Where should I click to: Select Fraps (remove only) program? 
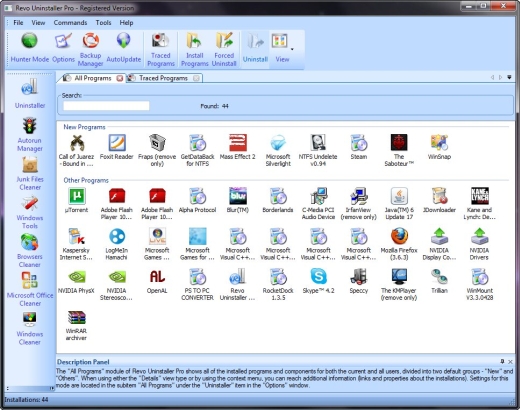coord(157,150)
